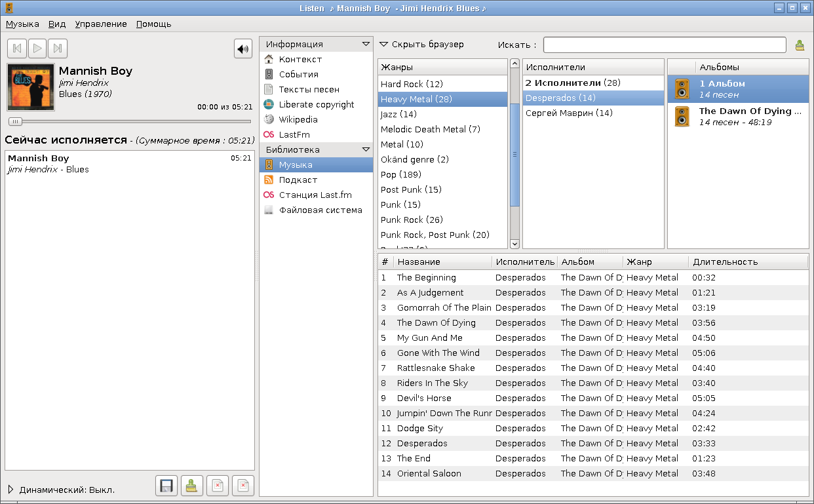Sort tracks by Длительность column
Viewport: 814px width, 504px height.
pyautogui.click(x=748, y=262)
